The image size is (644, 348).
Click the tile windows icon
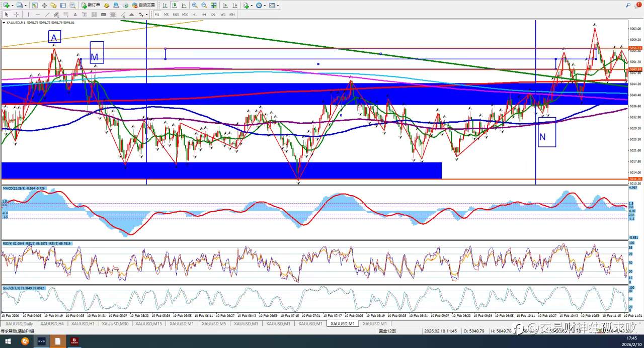[214, 6]
